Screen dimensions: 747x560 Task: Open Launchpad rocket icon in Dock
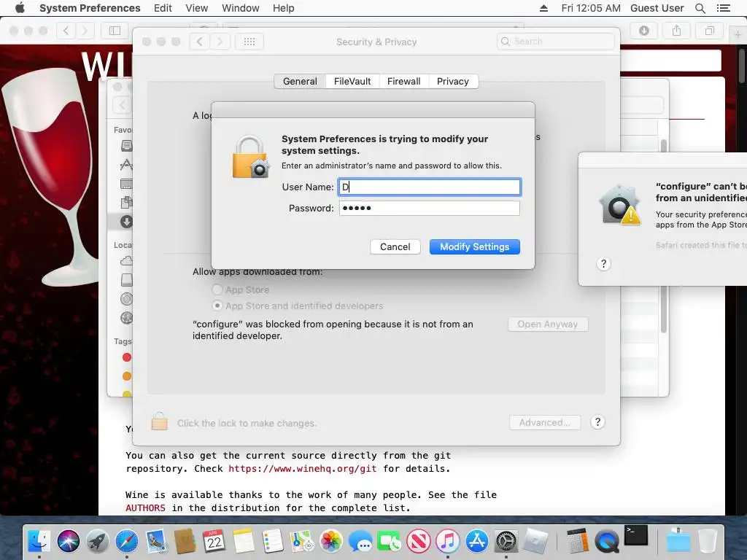[97, 542]
